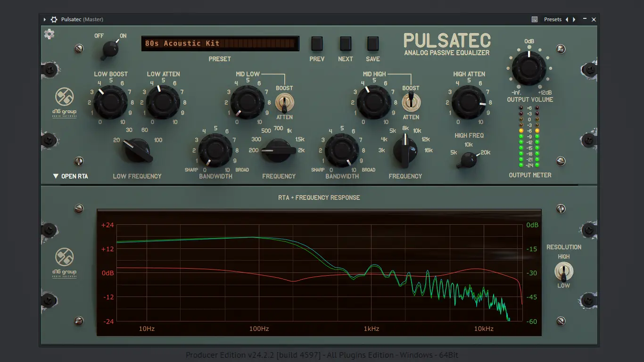644x362 pixels.
Task: Click the left arrow next to Presets
Action: (x=567, y=19)
